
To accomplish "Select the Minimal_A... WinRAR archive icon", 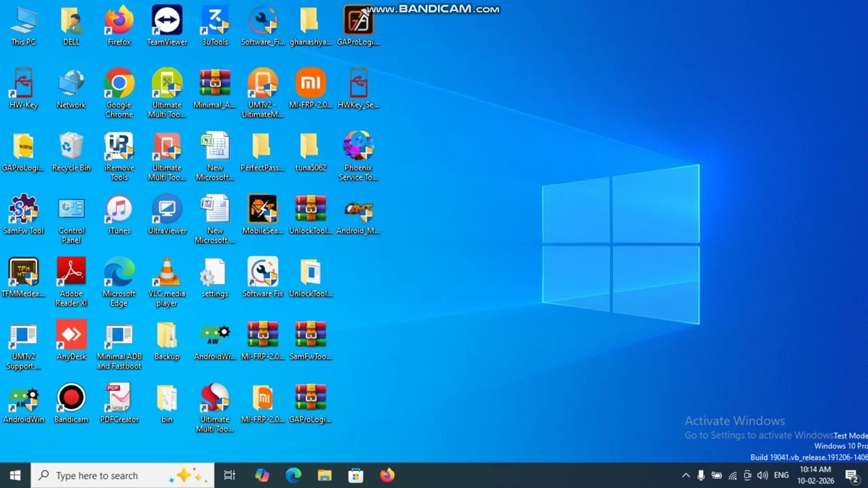I will (215, 89).
